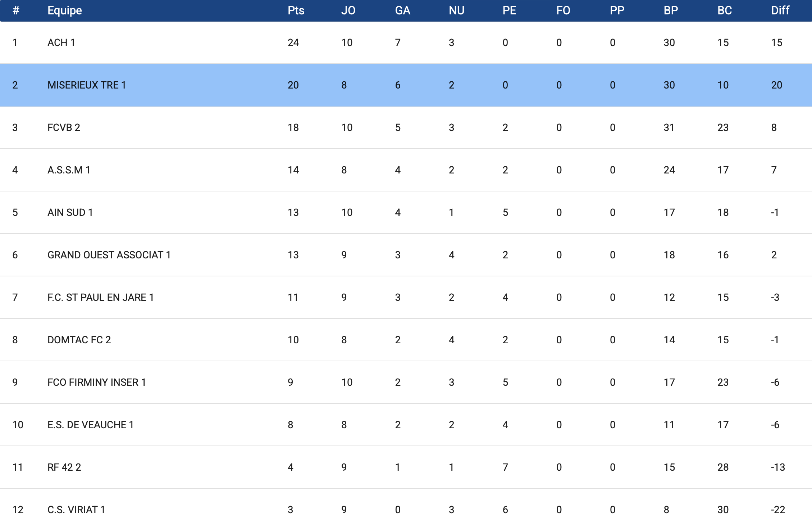This screenshot has width=812, height=529.
Task: Click the Diff column header
Action: [x=780, y=10]
